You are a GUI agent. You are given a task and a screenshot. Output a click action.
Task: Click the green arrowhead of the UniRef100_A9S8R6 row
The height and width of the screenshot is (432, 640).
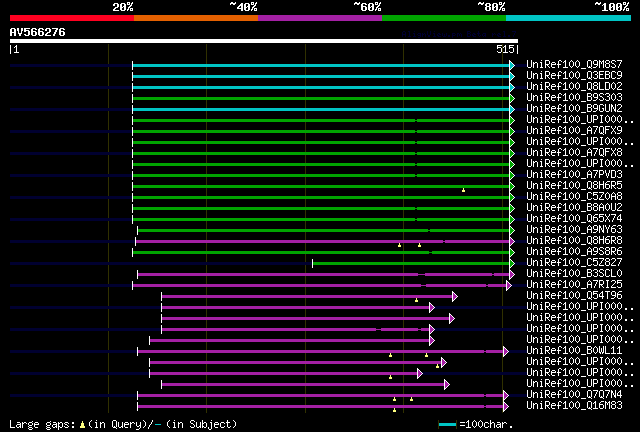(x=512, y=253)
